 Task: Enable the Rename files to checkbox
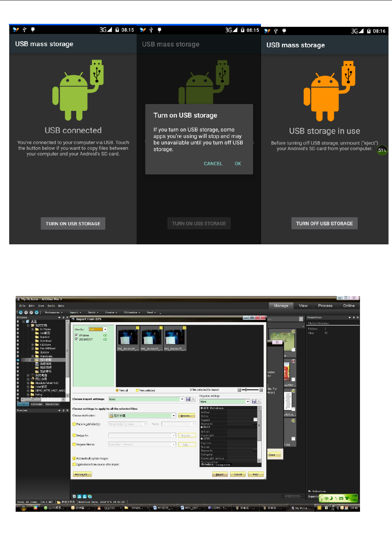coord(74,444)
